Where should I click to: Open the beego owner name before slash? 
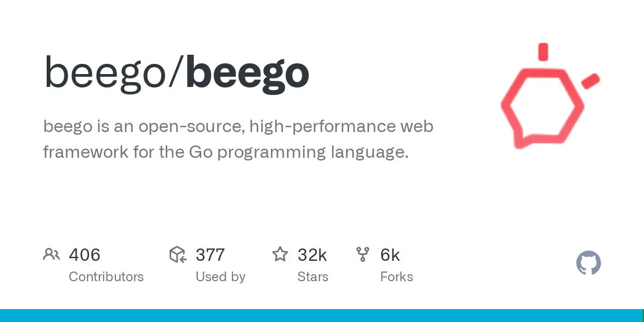click(x=106, y=74)
